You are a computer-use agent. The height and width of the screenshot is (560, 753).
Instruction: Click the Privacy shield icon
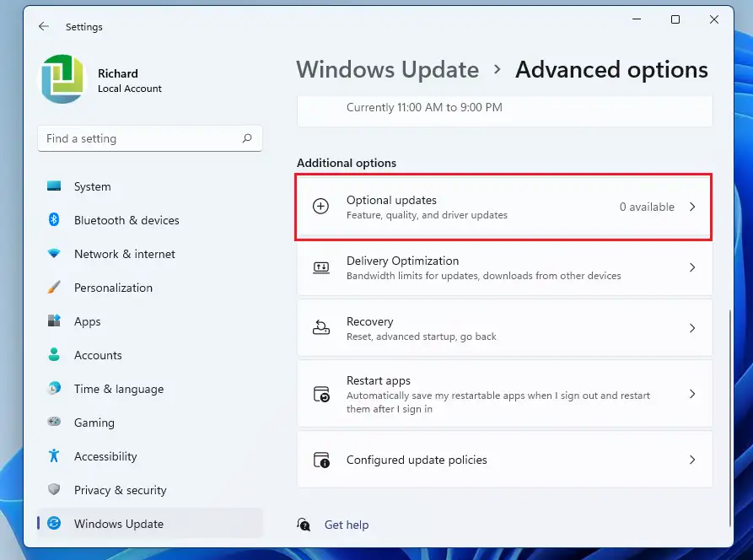point(54,489)
